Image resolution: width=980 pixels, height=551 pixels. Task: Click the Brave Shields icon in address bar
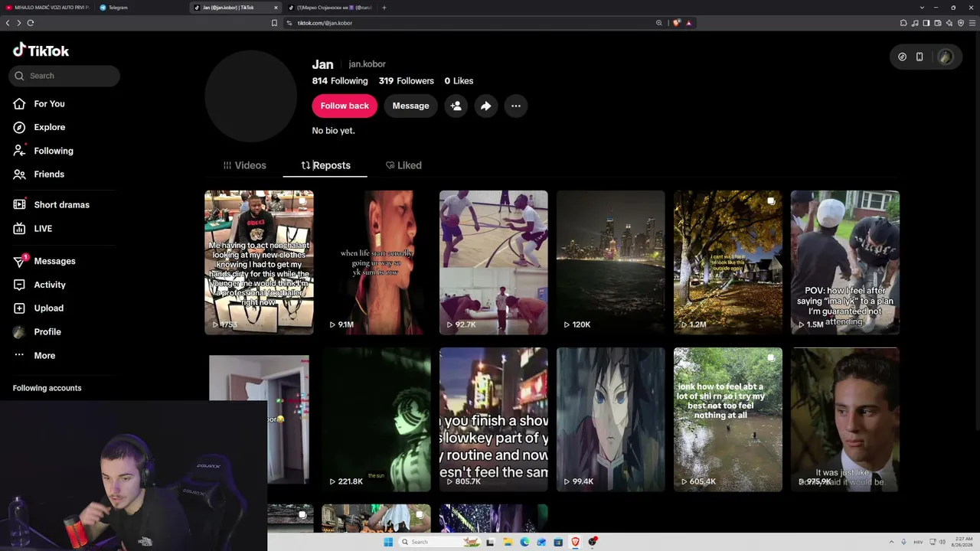pyautogui.click(x=676, y=23)
